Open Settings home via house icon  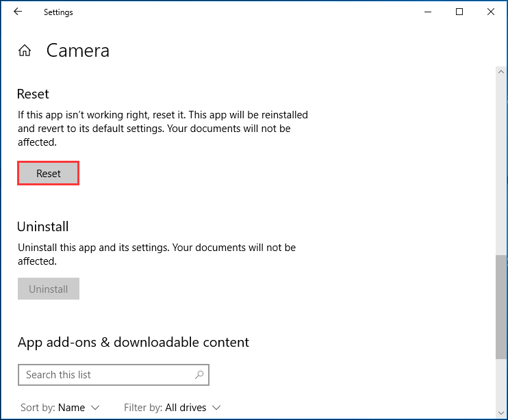[25, 51]
